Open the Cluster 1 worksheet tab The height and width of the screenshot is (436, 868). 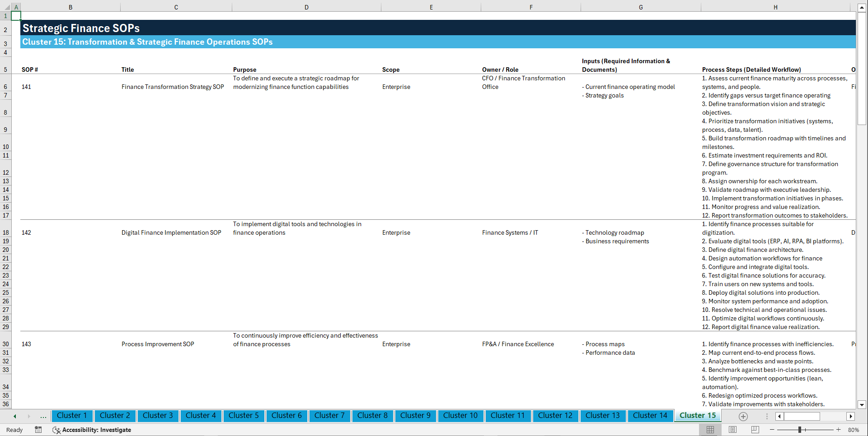coord(72,416)
